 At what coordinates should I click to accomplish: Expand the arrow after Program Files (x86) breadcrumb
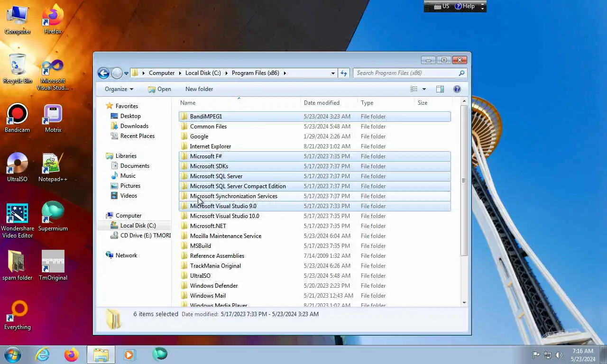[x=285, y=73]
